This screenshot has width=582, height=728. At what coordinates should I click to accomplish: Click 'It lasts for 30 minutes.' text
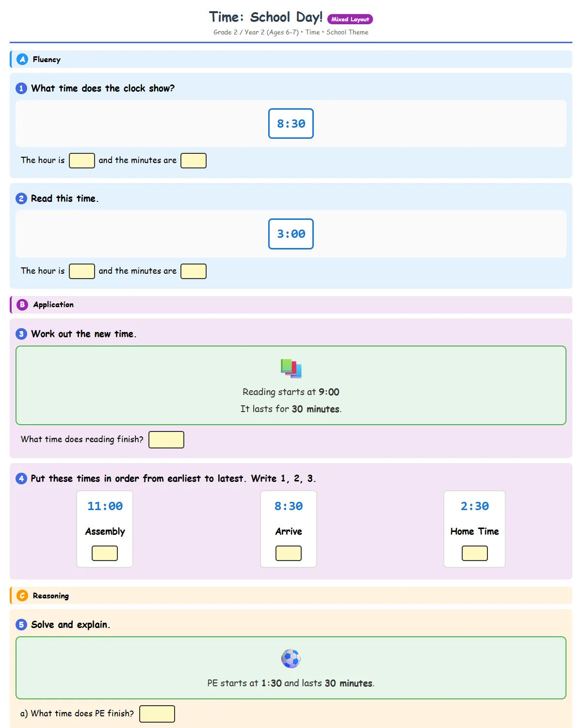click(291, 409)
